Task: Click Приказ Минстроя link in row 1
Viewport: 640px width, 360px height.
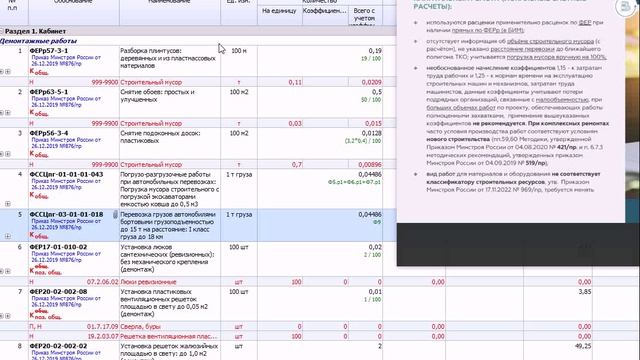Action: coord(66,61)
